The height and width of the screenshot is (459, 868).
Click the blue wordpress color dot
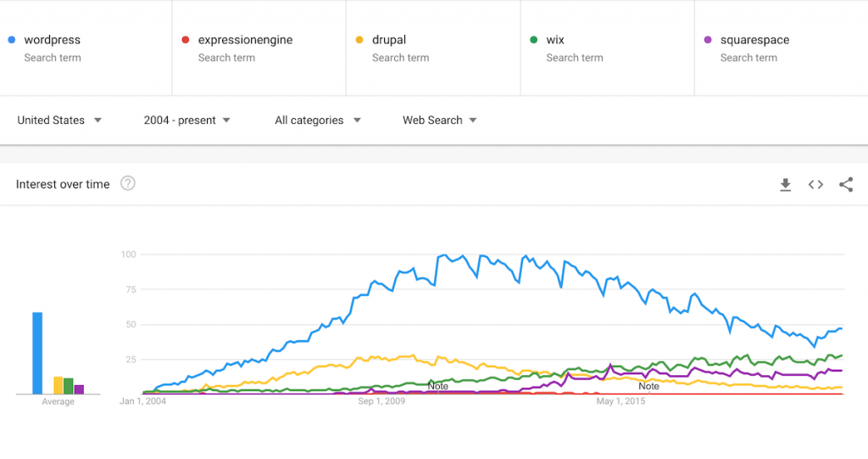click(12, 40)
